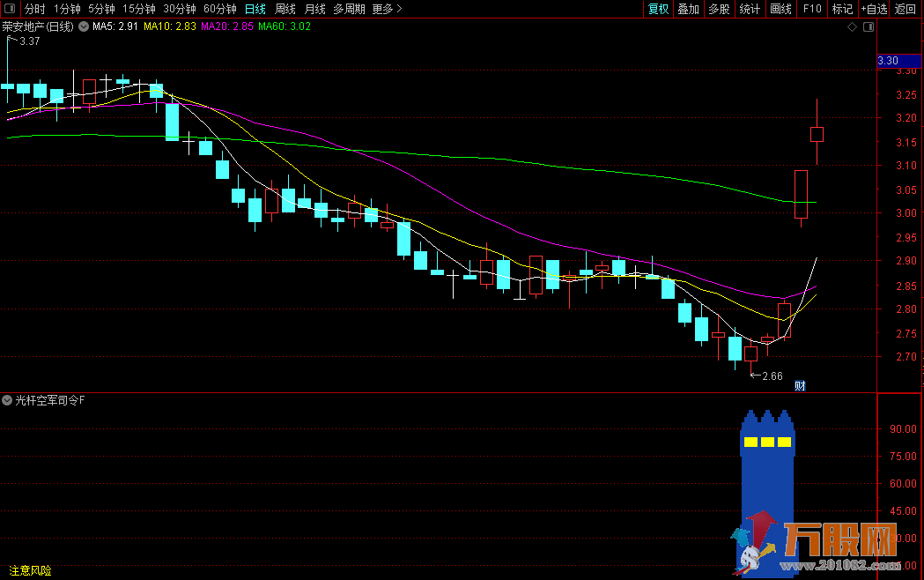Click the 75.00 indicator axis value

point(904,457)
